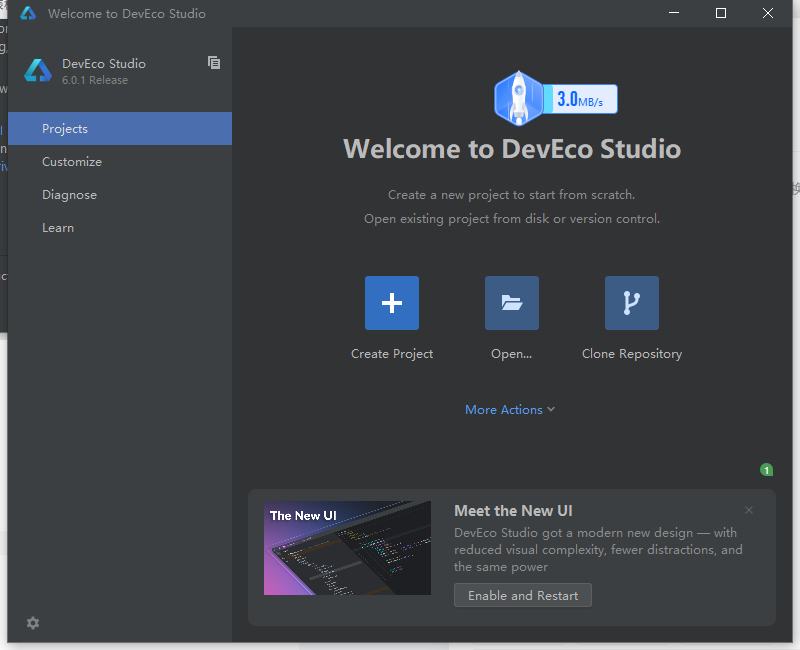Click the Clone Repository branch icon

[632, 303]
